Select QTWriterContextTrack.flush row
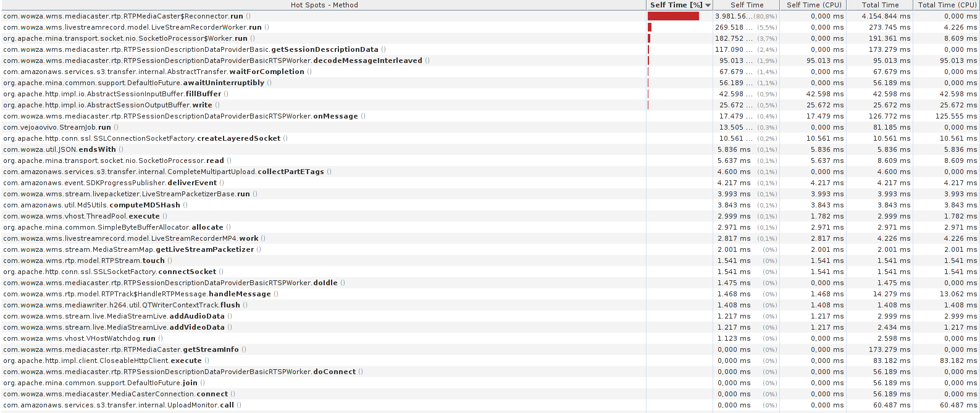The image size is (980, 413). point(490,305)
